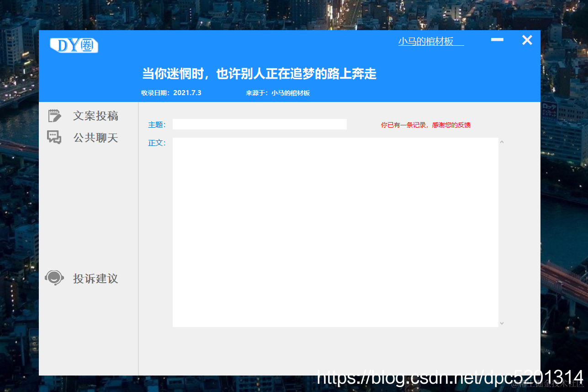
Task: Click the scroll-down arrow of the 正文 area
Action: coord(501,322)
